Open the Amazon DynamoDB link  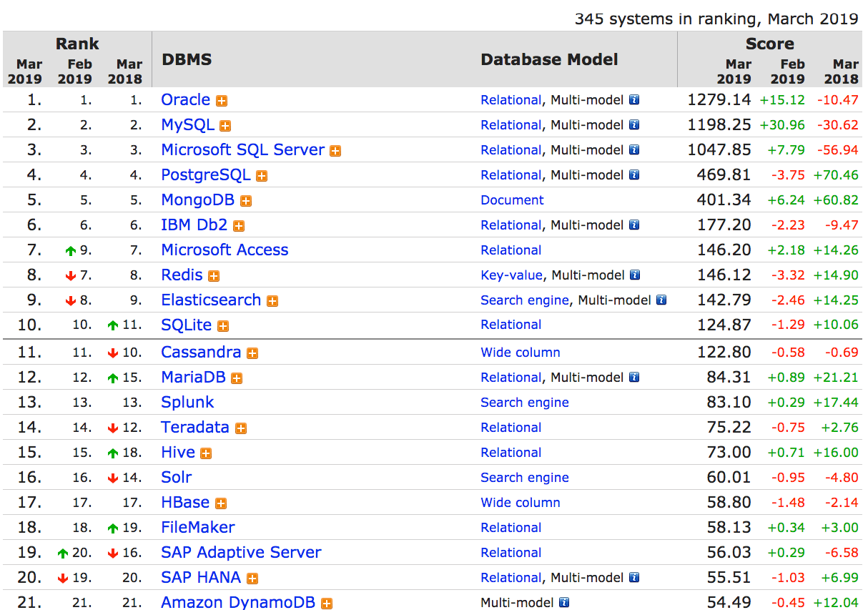tap(238, 602)
